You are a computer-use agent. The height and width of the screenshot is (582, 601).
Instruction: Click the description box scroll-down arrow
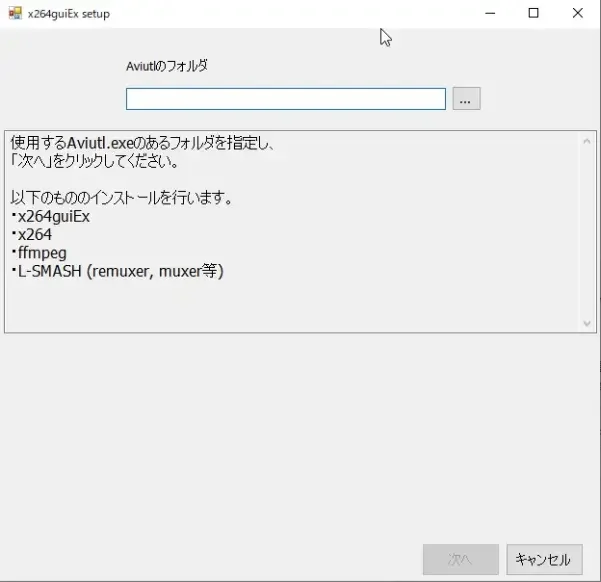[586, 323]
